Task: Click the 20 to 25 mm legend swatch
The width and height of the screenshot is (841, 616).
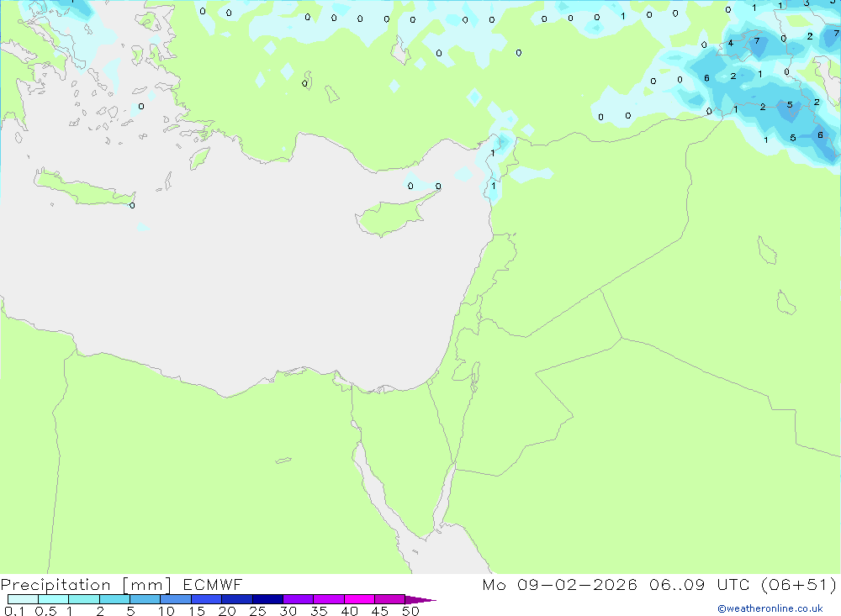Action: (x=237, y=599)
